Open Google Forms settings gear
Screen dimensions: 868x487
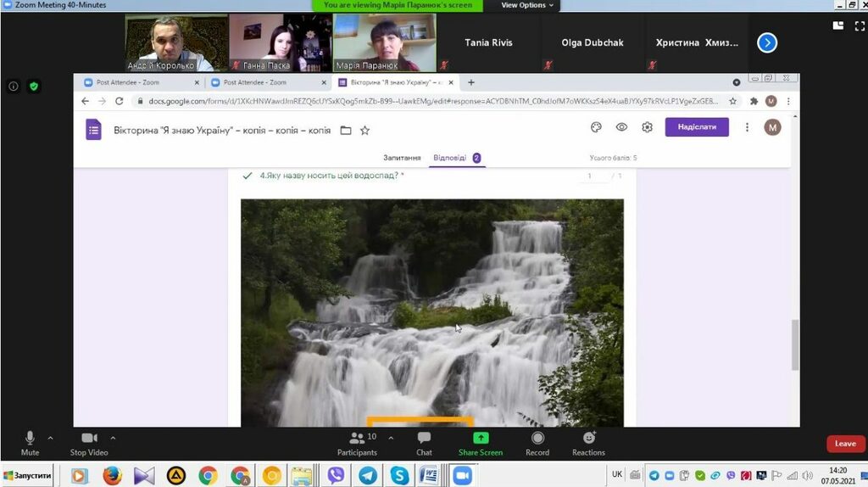pyautogui.click(x=647, y=127)
